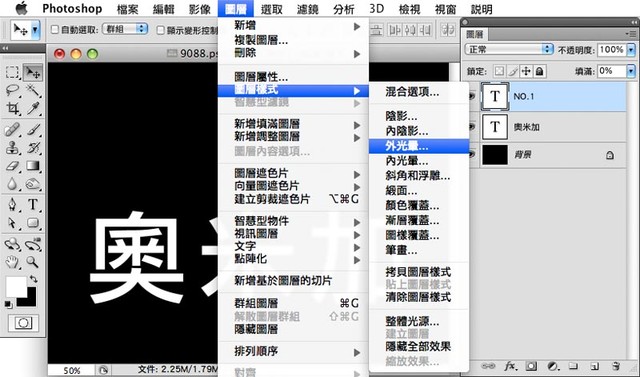This screenshot has width=640, height=377.
Task: Hide the NO.1 layer via eye icon
Action: point(472,96)
